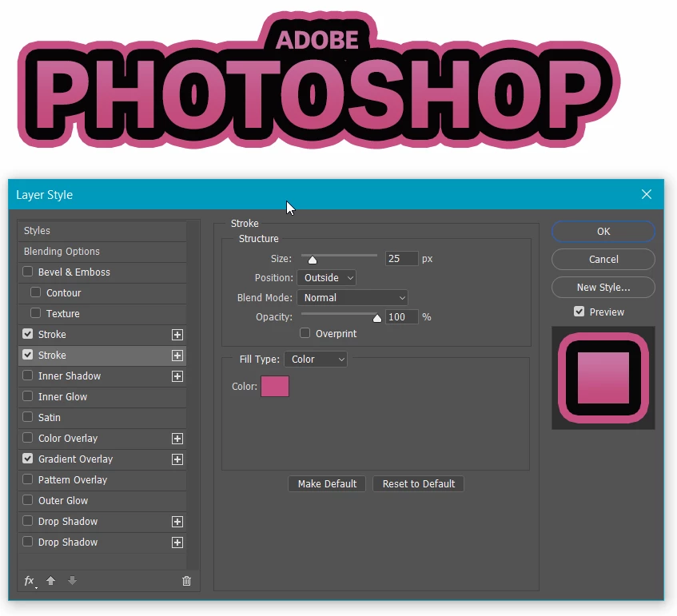Click the style preview thumbnail

[603, 378]
